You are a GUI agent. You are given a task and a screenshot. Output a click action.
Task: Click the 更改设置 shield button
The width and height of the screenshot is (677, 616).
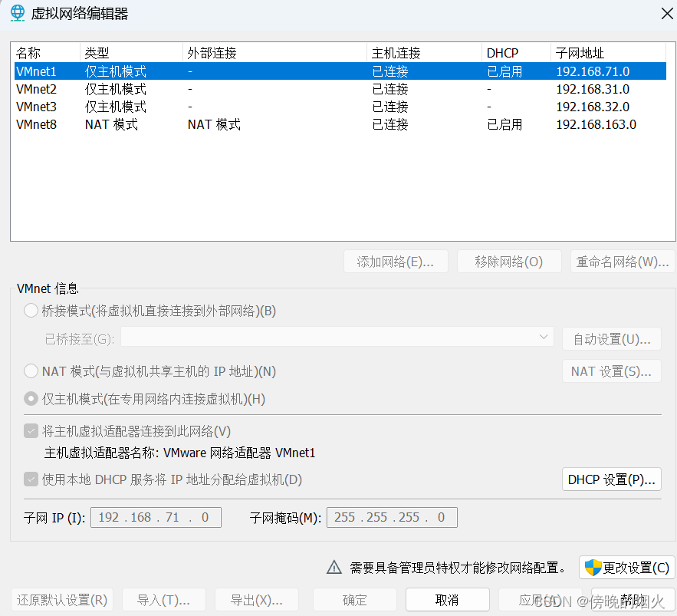[626, 568]
